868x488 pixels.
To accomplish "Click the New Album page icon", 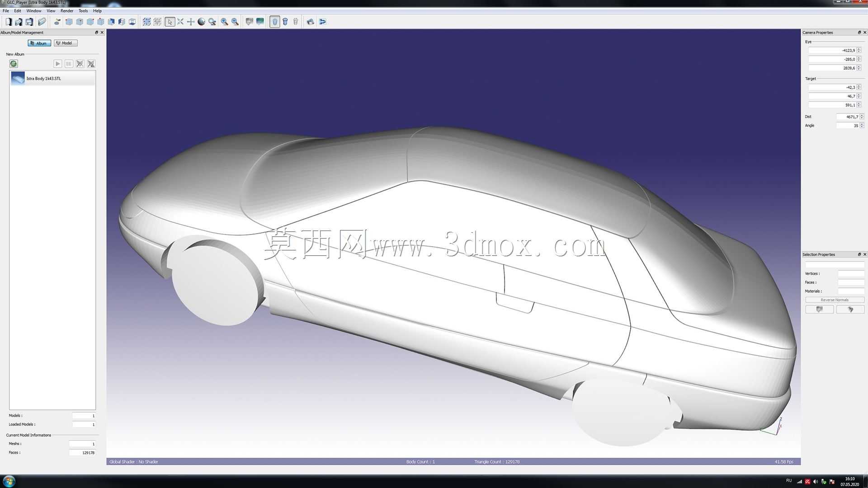I will tap(9, 22).
